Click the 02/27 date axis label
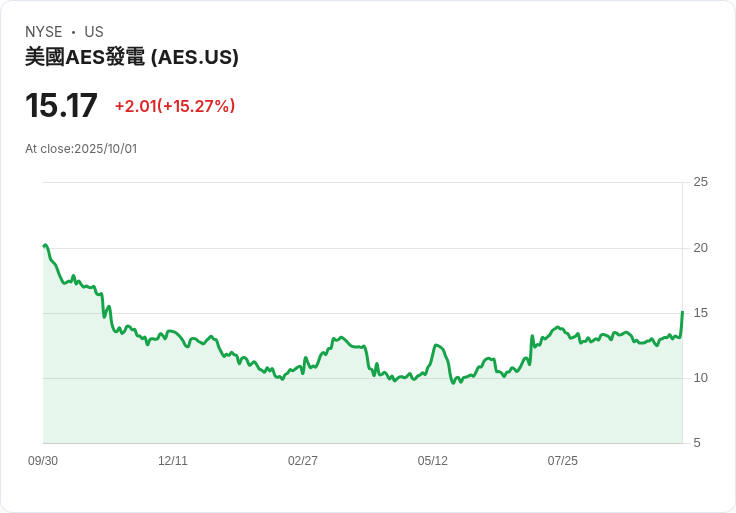 coord(303,461)
